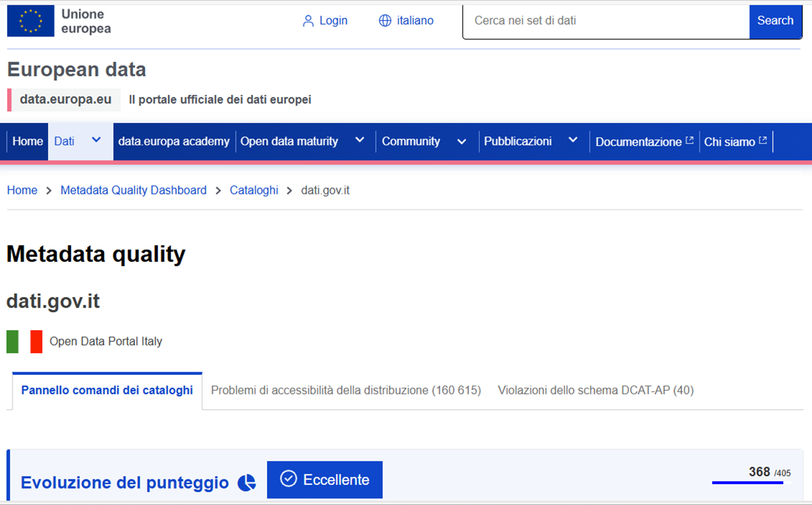Switch to the Problemi di accessibilità della distribuzione tab
Image resolution: width=812 pixels, height=505 pixels.
tap(345, 390)
